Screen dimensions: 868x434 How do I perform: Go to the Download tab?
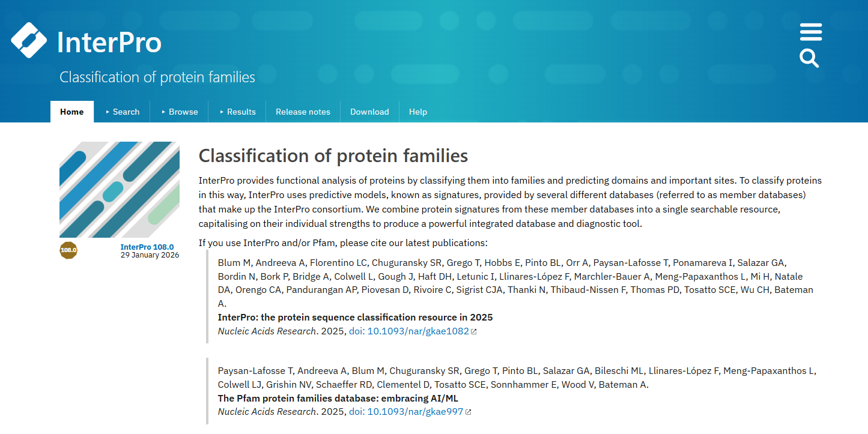click(x=369, y=112)
